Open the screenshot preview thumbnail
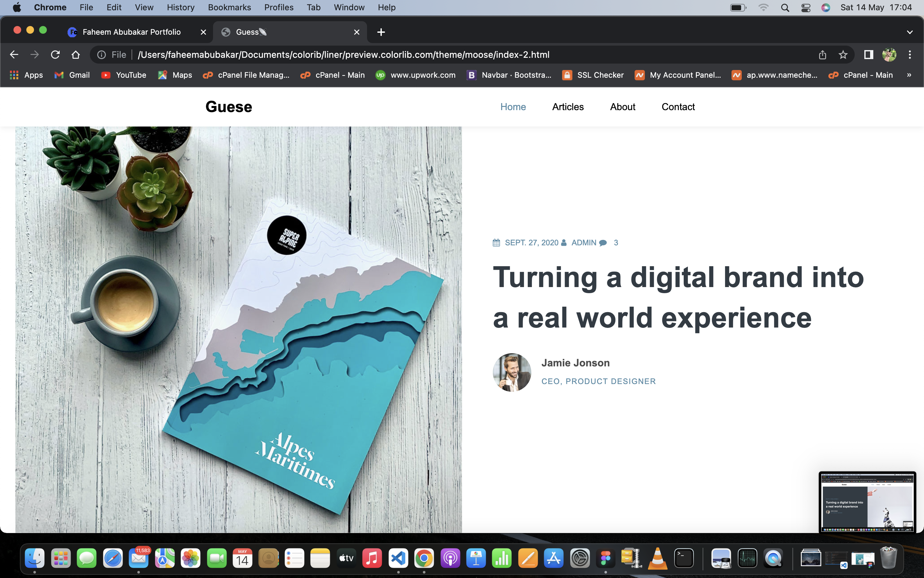This screenshot has width=924, height=578. point(867,502)
